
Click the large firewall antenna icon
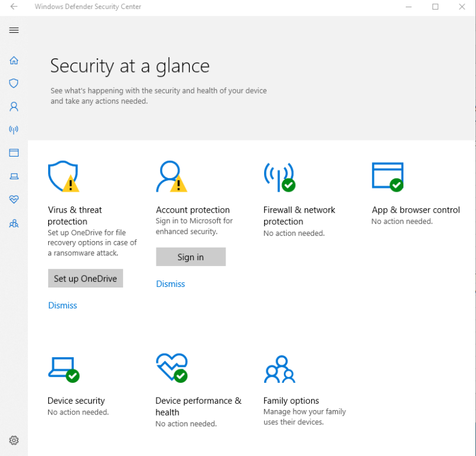point(280,177)
